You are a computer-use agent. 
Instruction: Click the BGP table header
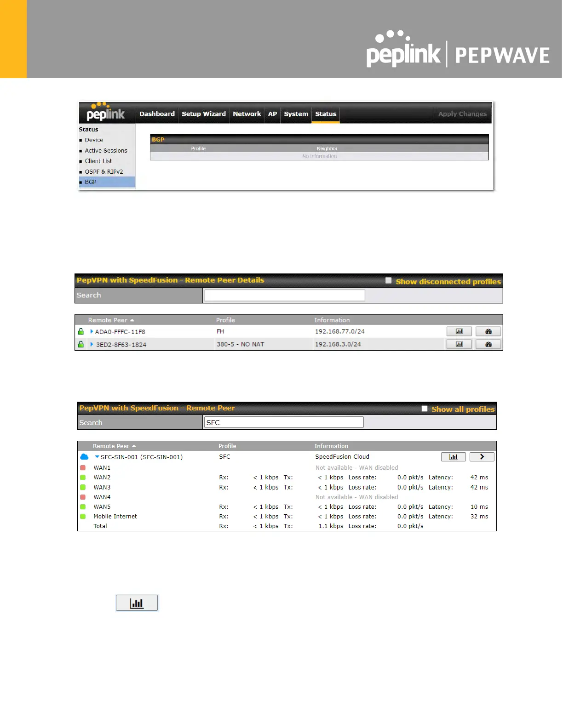pos(319,139)
